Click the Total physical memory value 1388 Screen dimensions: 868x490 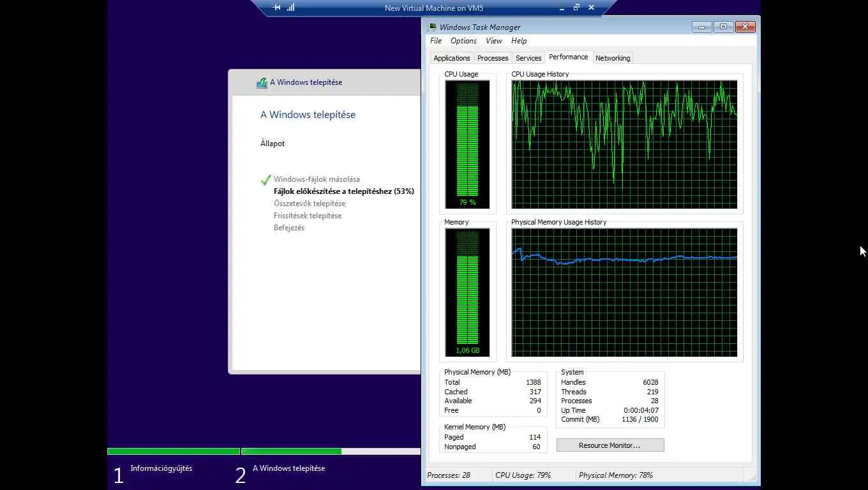[x=534, y=382]
